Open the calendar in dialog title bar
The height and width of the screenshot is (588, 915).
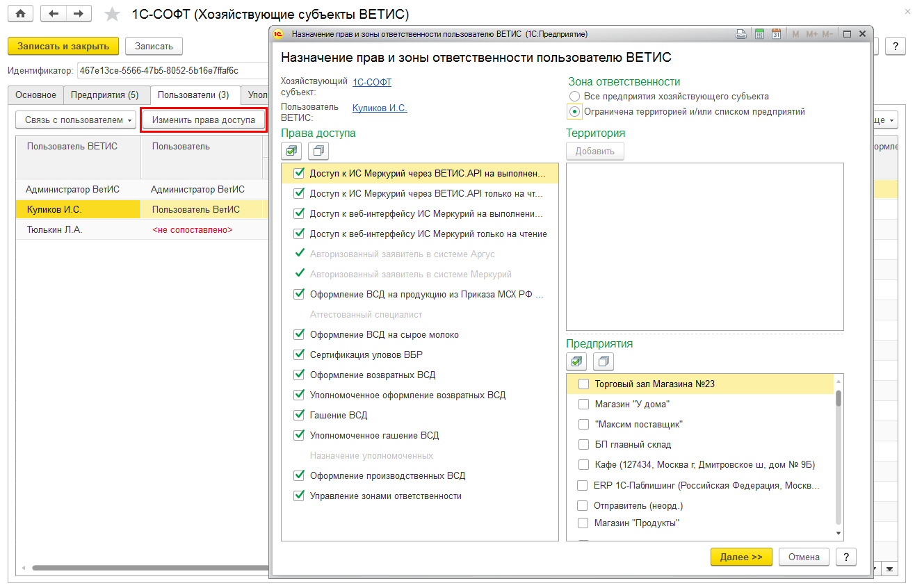(x=777, y=34)
